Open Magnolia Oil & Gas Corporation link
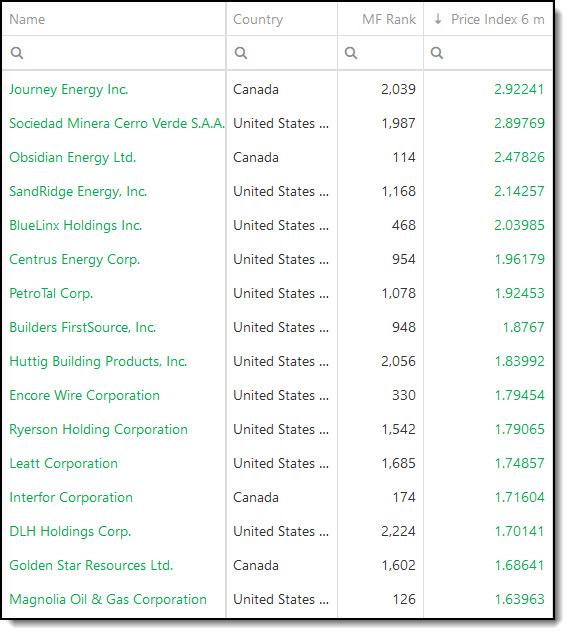This screenshot has height=635, width=570. point(108,600)
